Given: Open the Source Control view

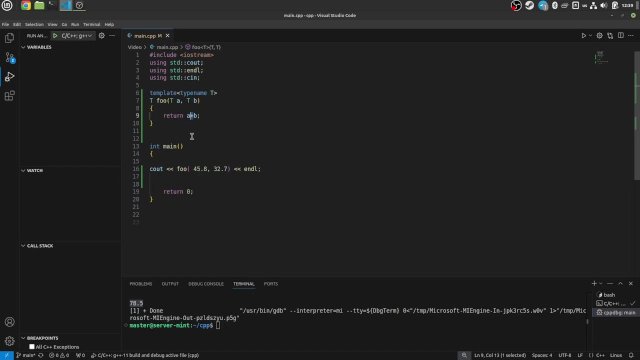Looking at the screenshot, I should [9, 57].
